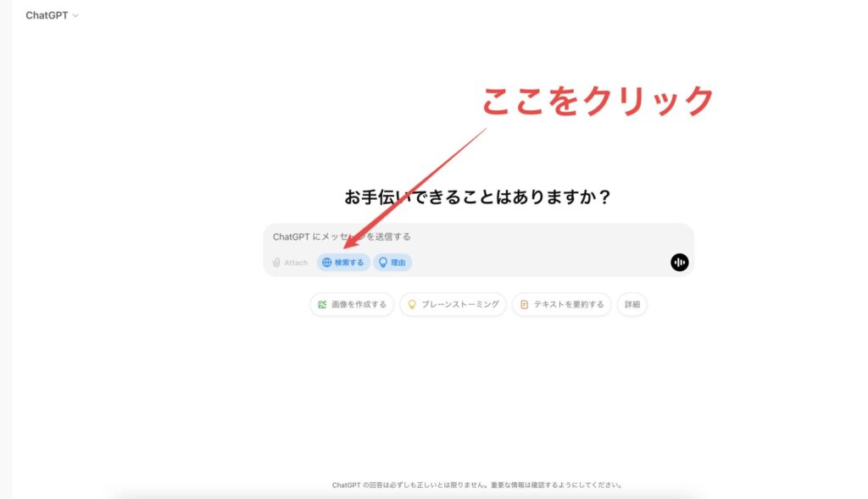The height and width of the screenshot is (499, 868).
Task: Click the document icon on テキストを要約する
Action: [x=523, y=304]
